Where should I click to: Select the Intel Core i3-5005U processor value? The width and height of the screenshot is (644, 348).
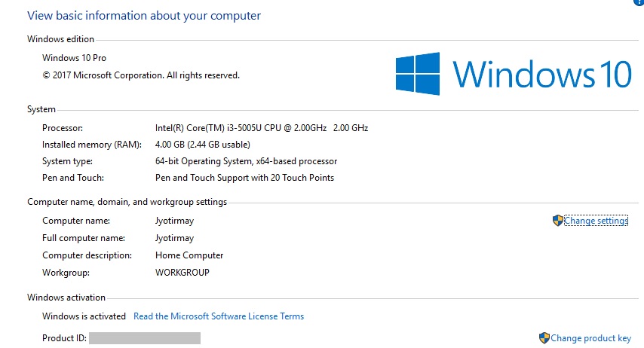(261, 128)
